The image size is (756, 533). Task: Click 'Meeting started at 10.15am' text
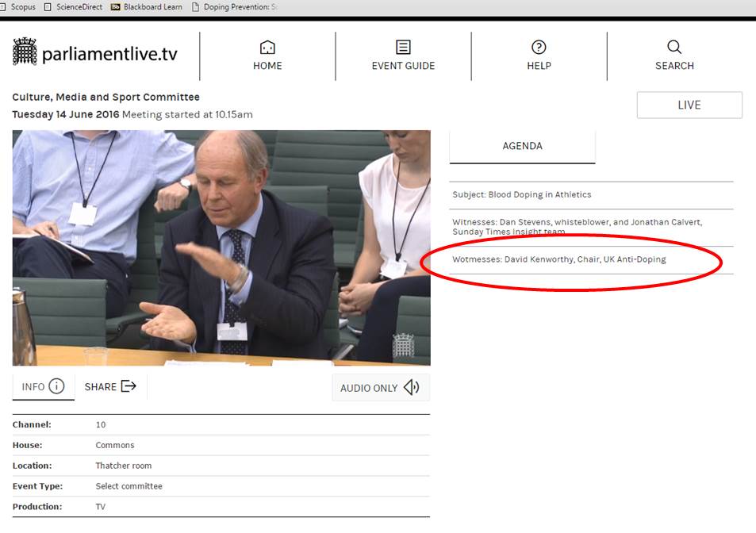click(187, 115)
